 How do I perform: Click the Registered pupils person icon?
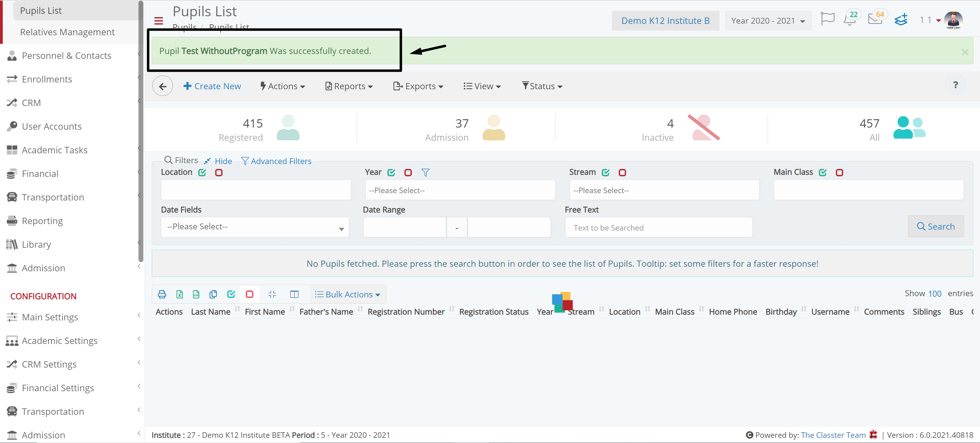[x=288, y=128]
